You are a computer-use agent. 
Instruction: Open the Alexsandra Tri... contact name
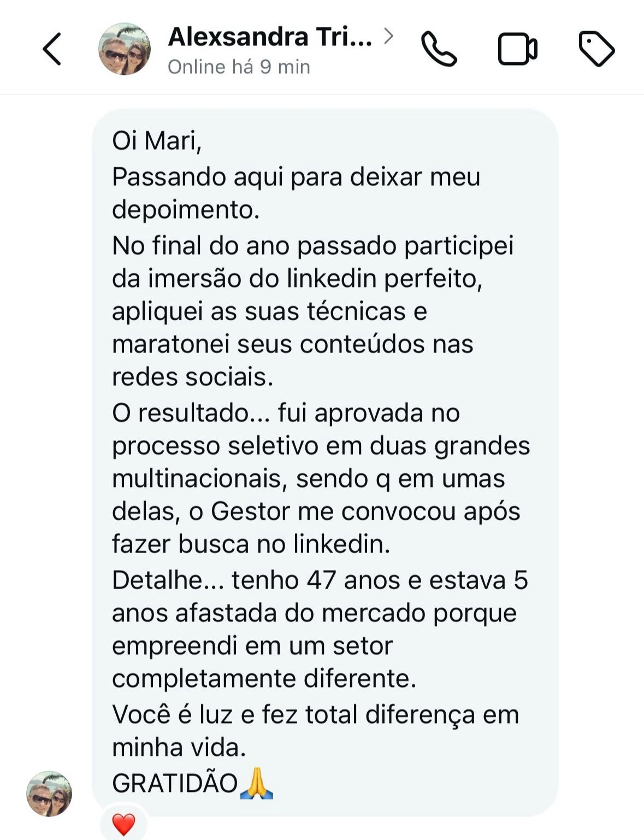pyautogui.click(x=270, y=37)
